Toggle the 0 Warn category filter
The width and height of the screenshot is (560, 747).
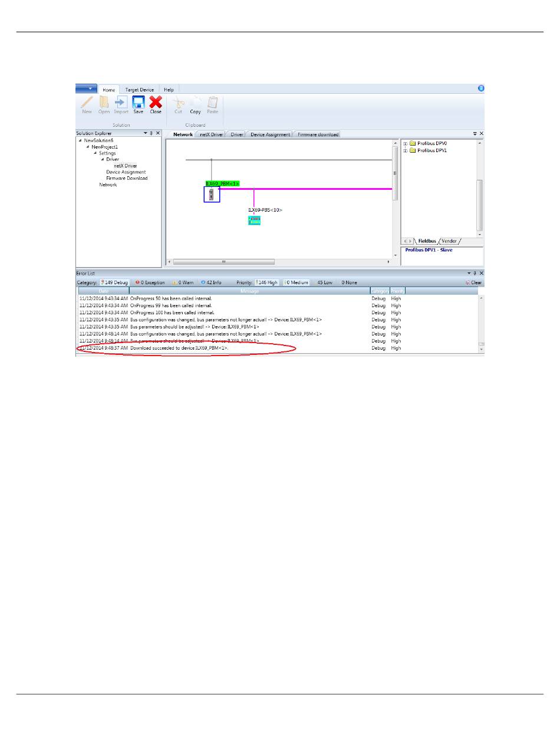coord(183,282)
